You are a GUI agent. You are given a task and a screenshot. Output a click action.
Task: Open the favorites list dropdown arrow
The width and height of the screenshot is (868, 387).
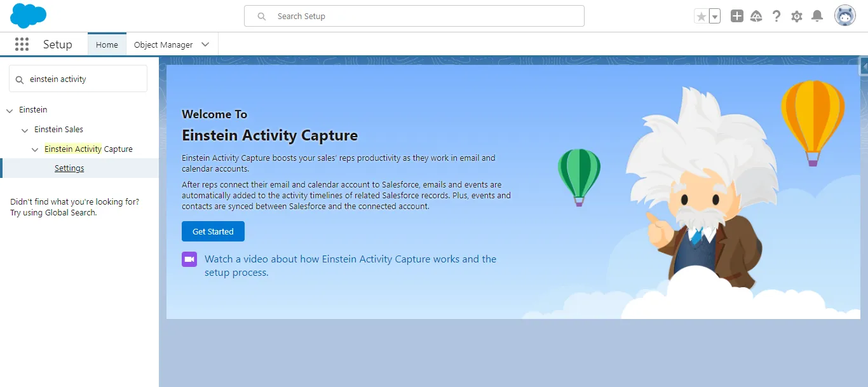(715, 17)
